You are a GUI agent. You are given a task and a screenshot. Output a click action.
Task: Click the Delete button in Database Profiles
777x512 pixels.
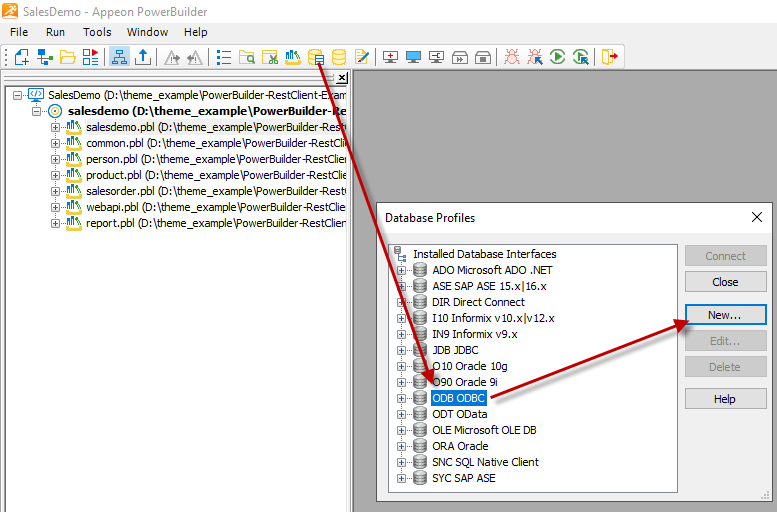coord(725,367)
